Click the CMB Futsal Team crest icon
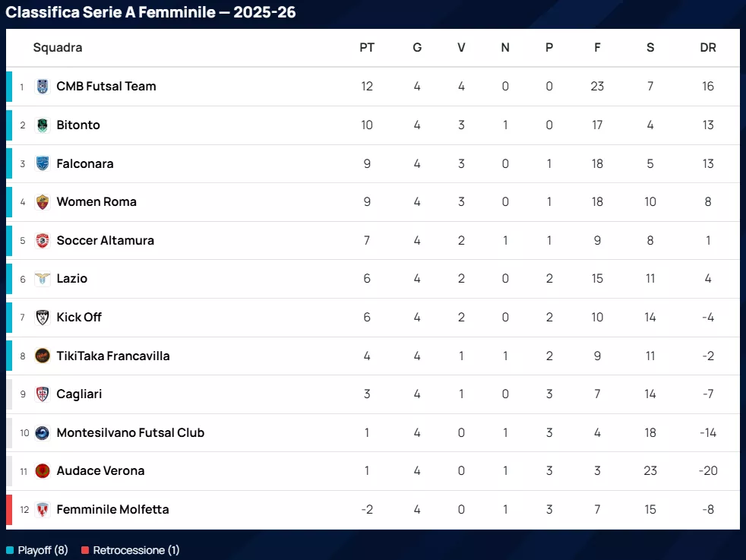 click(43, 87)
